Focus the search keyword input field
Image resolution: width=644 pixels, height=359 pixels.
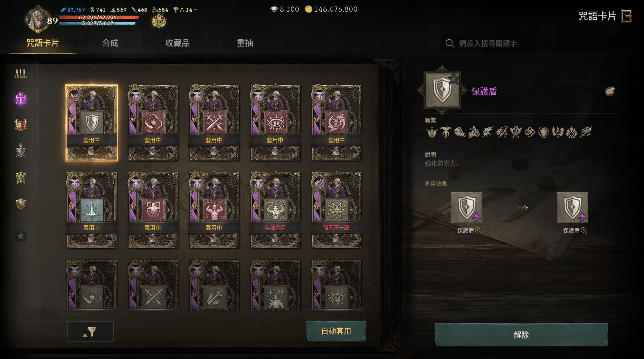(536, 43)
